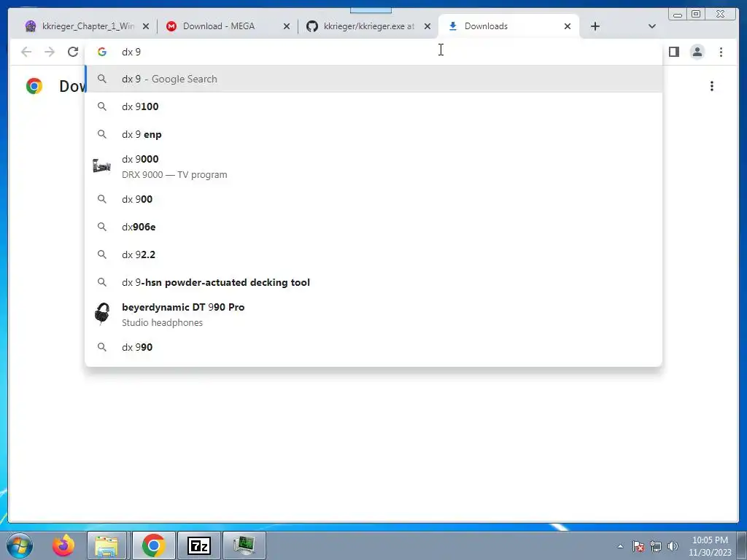Click the Action Center flag icon
747x560 pixels.
(638, 546)
